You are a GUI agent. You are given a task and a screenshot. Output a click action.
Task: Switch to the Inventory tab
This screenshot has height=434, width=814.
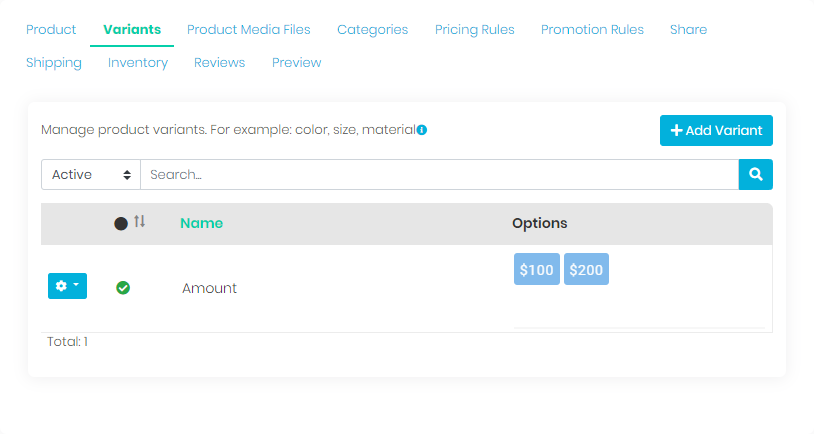138,63
